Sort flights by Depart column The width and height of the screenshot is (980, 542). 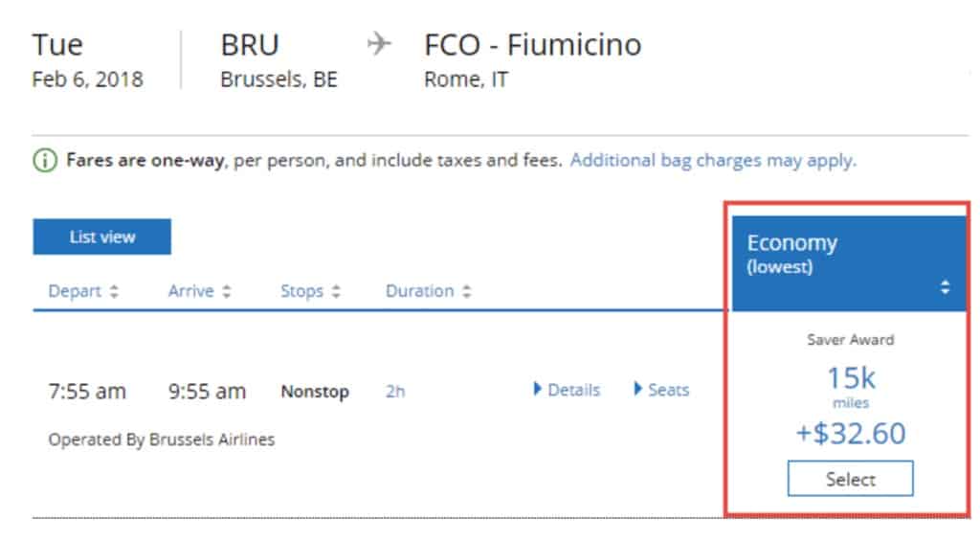coord(75,291)
